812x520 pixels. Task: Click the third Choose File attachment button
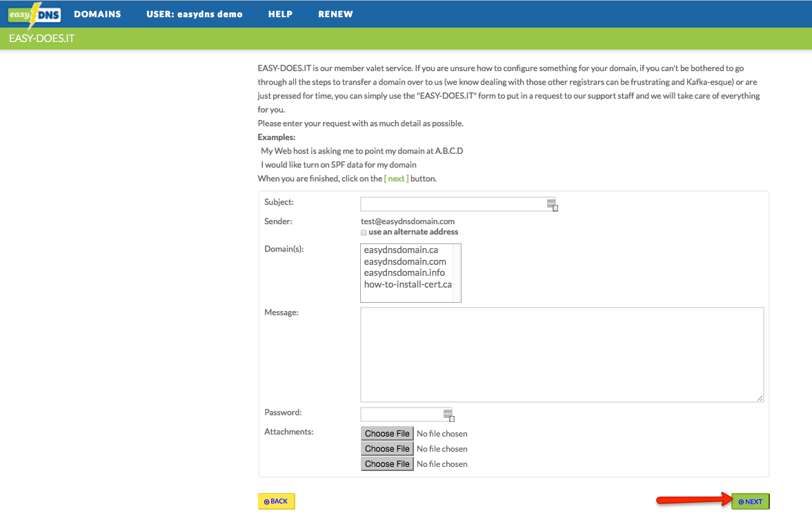click(x=387, y=463)
